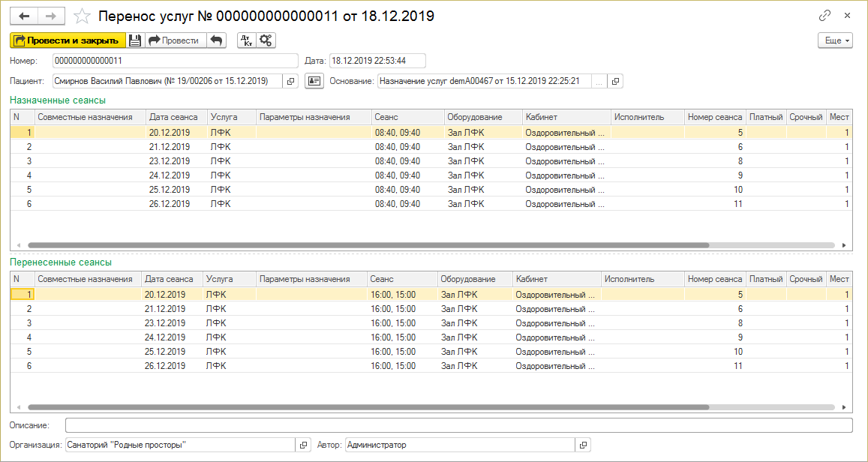Image resolution: width=868 pixels, height=462 pixels.
Task: Save document using the floppy disk icon
Action: (x=135, y=40)
